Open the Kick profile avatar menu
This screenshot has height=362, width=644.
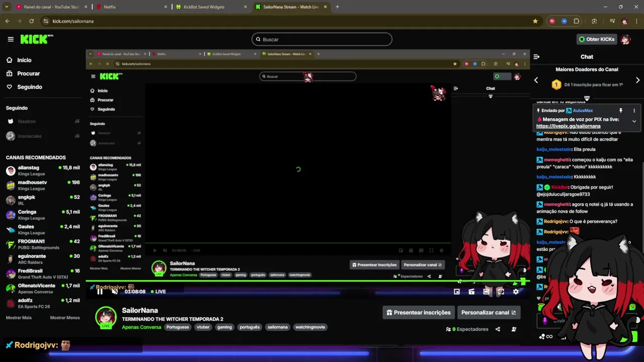click(625, 39)
